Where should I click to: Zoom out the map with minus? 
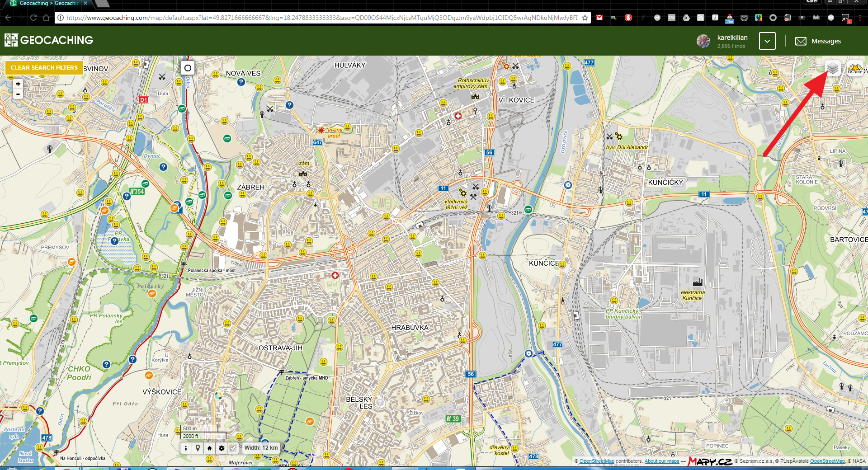18,94
